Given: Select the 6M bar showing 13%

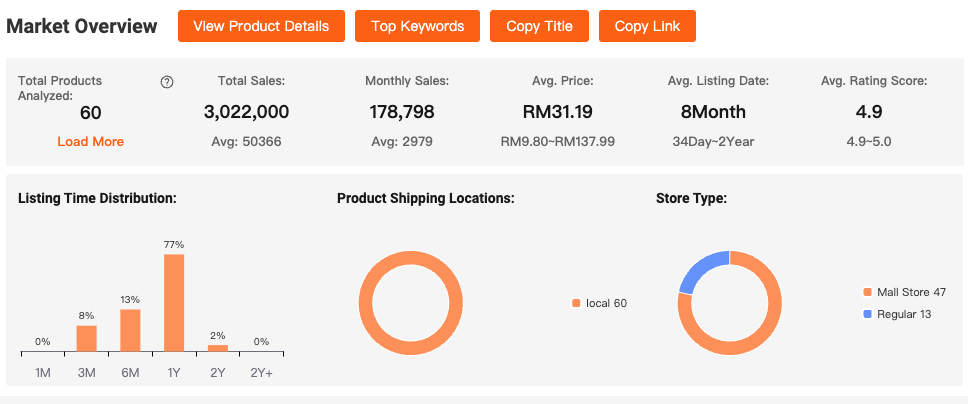Looking at the screenshot, I should 130,330.
